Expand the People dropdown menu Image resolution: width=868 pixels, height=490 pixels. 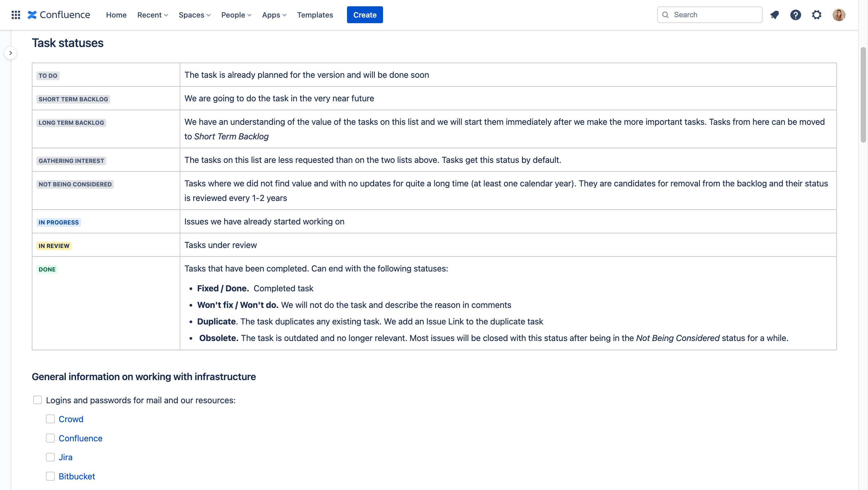coord(236,14)
